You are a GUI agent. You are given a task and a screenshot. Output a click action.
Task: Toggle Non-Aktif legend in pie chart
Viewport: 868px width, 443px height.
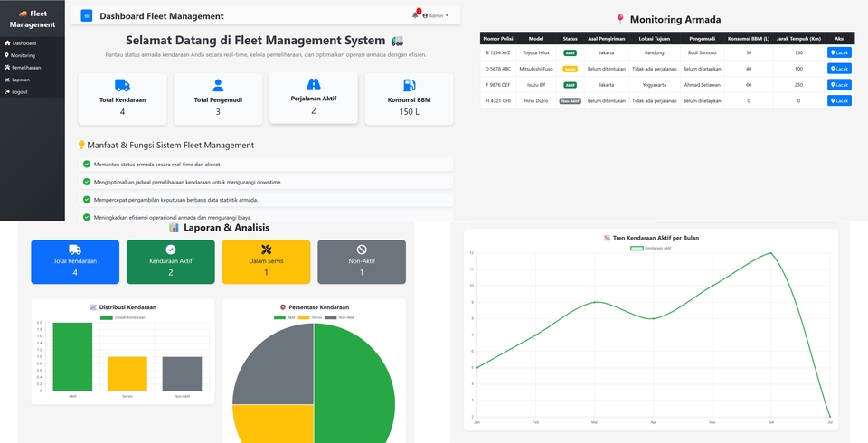(x=339, y=318)
